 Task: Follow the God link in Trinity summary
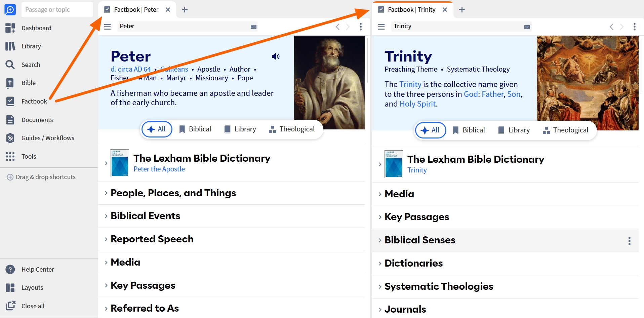(x=471, y=94)
